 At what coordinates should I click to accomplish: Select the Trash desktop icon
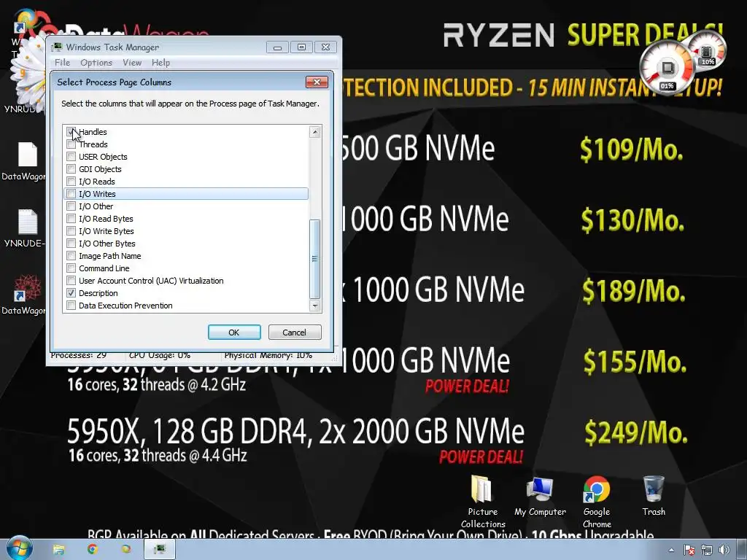653,496
